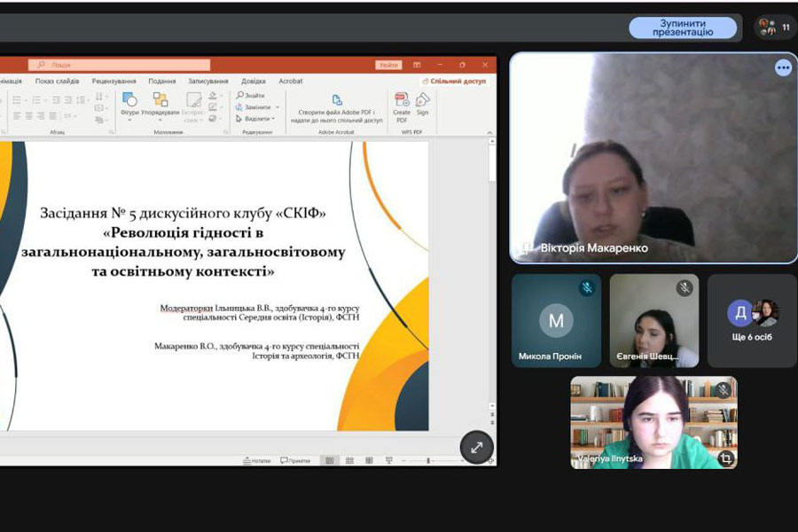Click the crop icon on Valeriya Ilnytska tile

click(x=725, y=458)
